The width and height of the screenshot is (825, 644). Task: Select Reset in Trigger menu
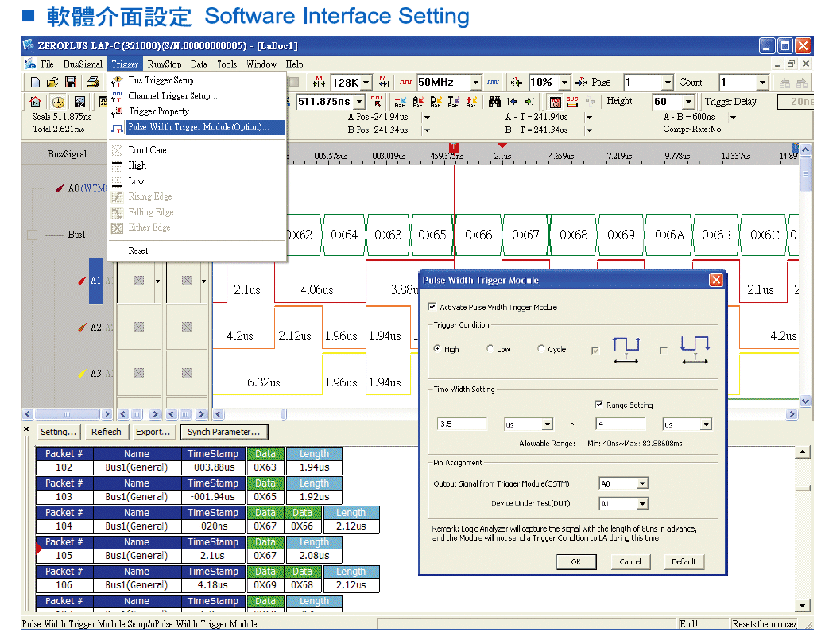click(197, 251)
